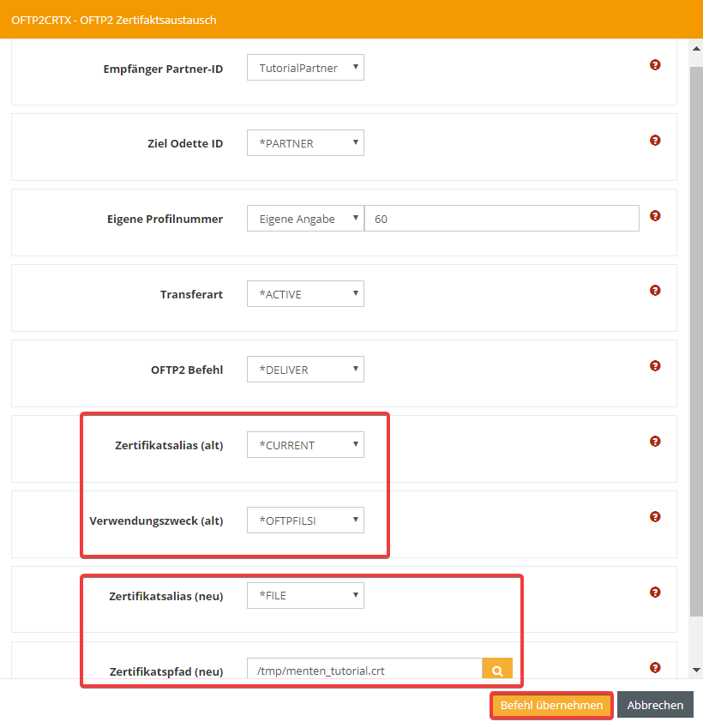Click the Befehl übernehmen button
The height and width of the screenshot is (728, 703).
pos(551,705)
